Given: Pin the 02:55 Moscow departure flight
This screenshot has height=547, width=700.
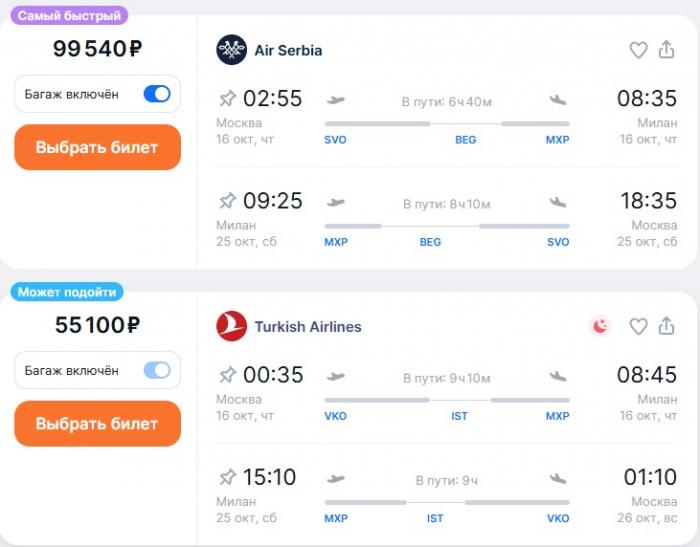Looking at the screenshot, I should click(227, 98).
